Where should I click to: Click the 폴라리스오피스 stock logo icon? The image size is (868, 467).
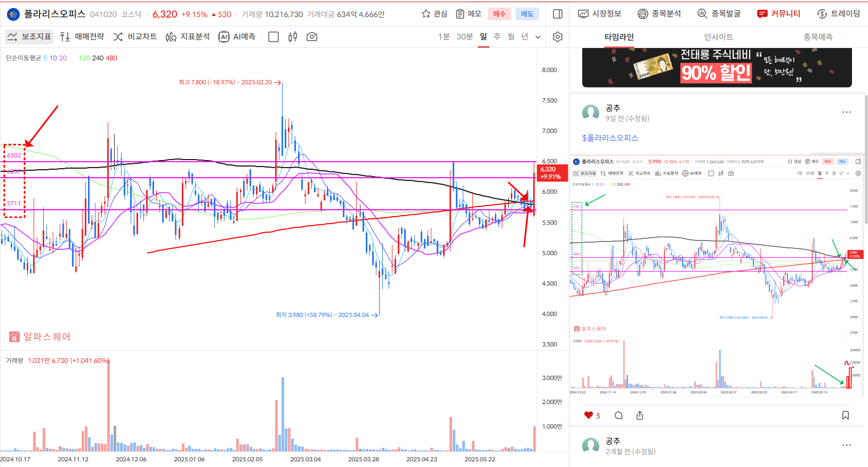[13, 14]
